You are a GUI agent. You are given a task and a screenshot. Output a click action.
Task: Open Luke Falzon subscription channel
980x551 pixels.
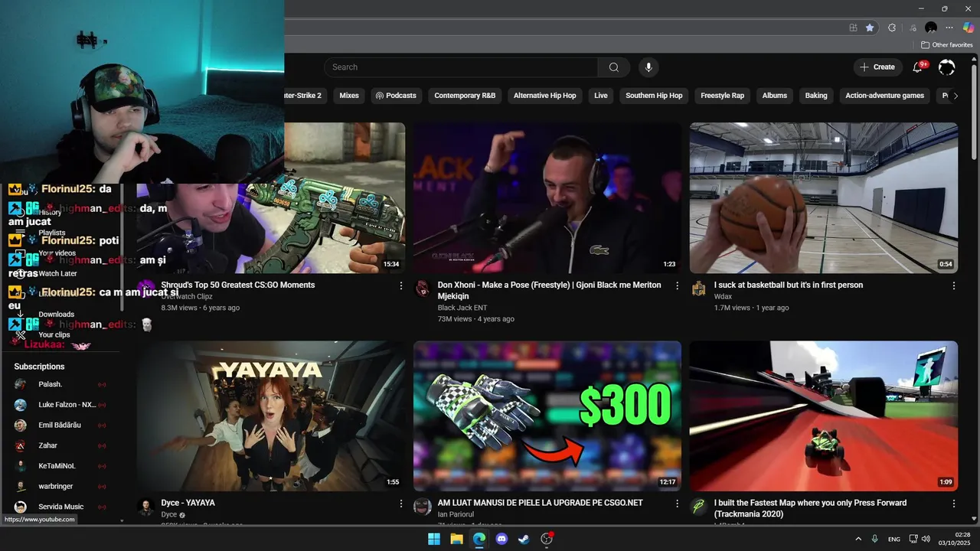point(61,405)
